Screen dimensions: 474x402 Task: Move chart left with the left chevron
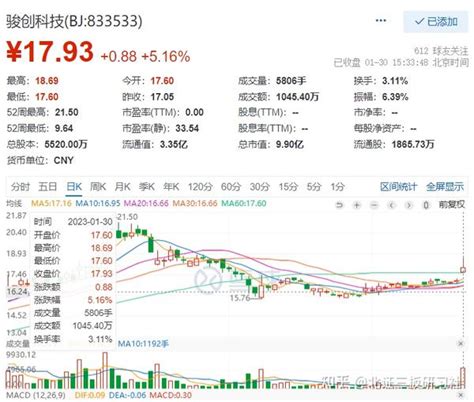(x=392, y=205)
